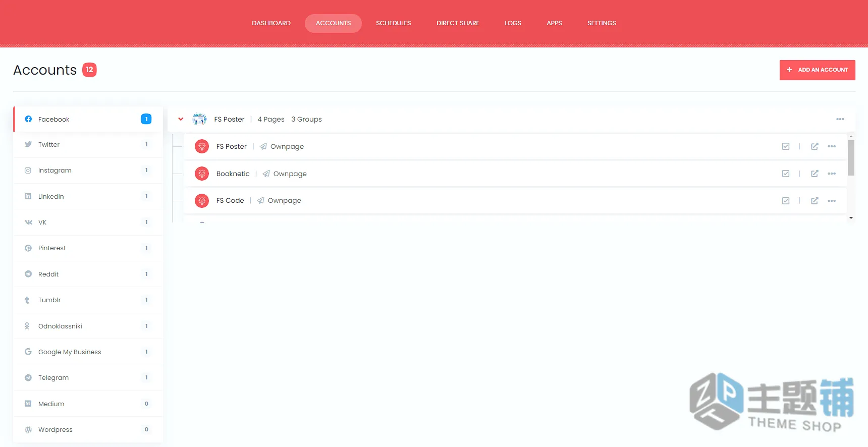Open Telegram accounts via its icon
The image size is (868, 447).
[28, 378]
